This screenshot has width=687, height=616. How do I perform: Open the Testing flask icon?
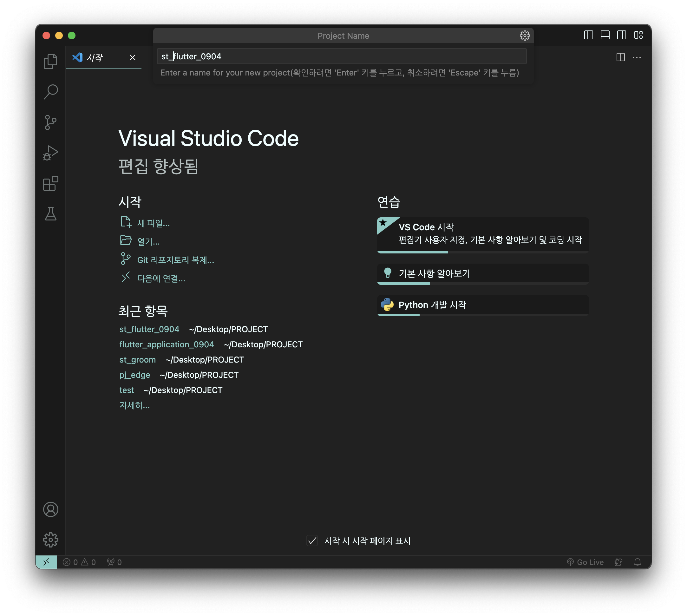click(50, 214)
